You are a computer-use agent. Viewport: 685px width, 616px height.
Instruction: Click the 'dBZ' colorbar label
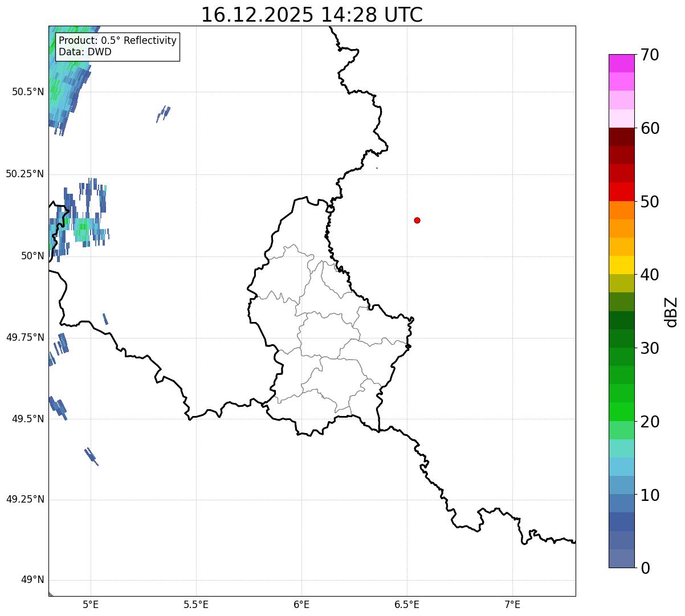[x=671, y=312]
